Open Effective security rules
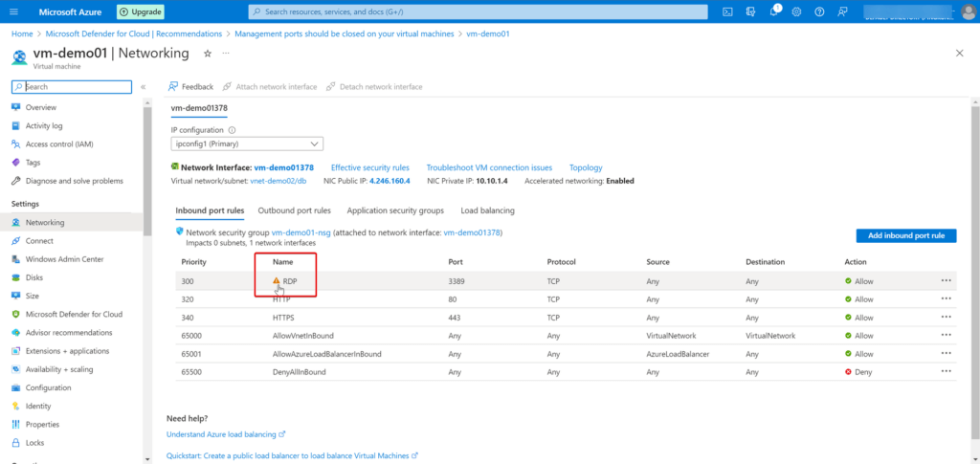 pyautogui.click(x=370, y=167)
